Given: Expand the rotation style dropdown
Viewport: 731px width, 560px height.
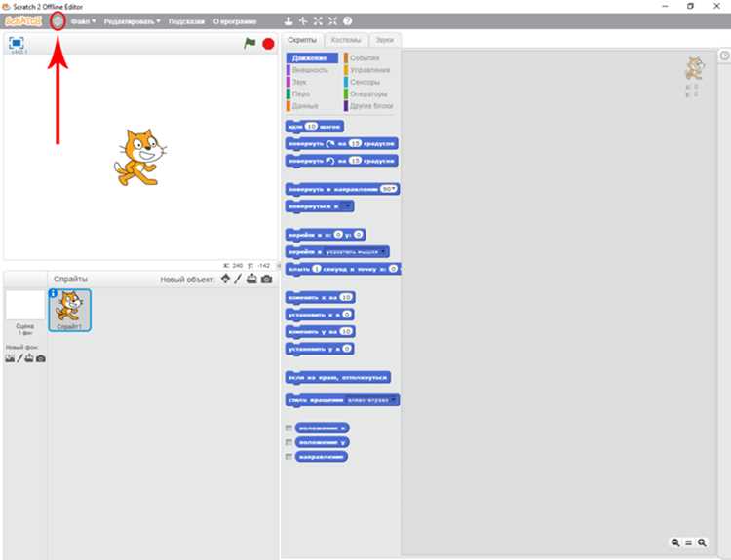Looking at the screenshot, I should click(371, 400).
